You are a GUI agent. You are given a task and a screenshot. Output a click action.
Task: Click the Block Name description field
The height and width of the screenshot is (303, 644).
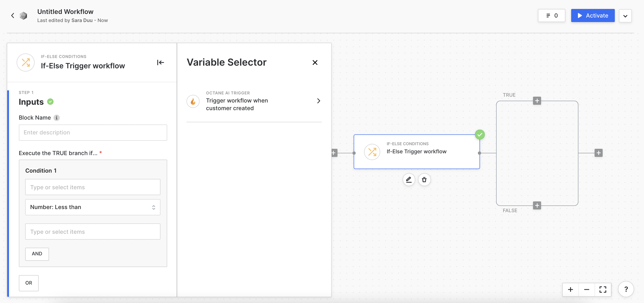tap(93, 132)
